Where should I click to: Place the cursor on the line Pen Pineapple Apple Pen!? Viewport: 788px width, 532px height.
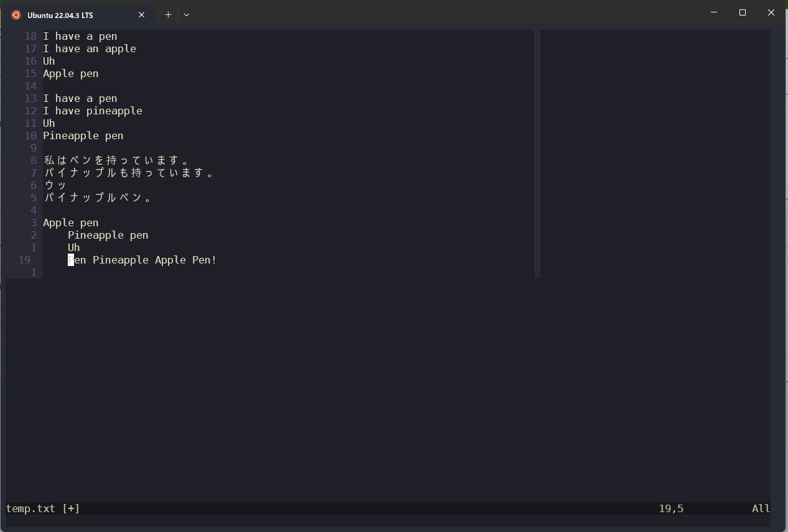[142, 260]
